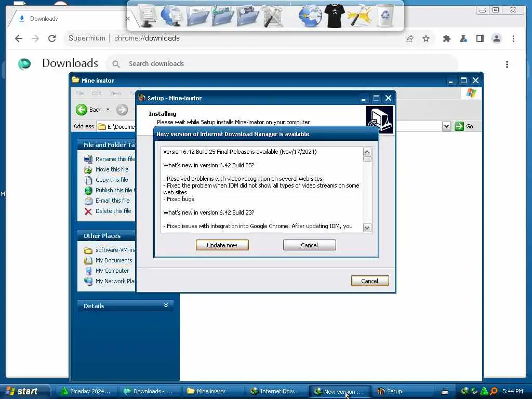Screen dimensions: 532x399
Task: Expand the Explorer address bar dropdown
Action: (x=446, y=126)
